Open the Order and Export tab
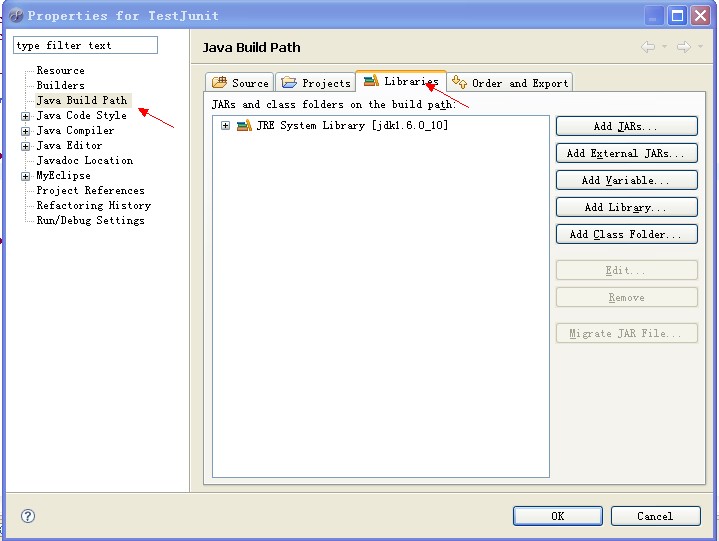The image size is (719, 541). [509, 83]
